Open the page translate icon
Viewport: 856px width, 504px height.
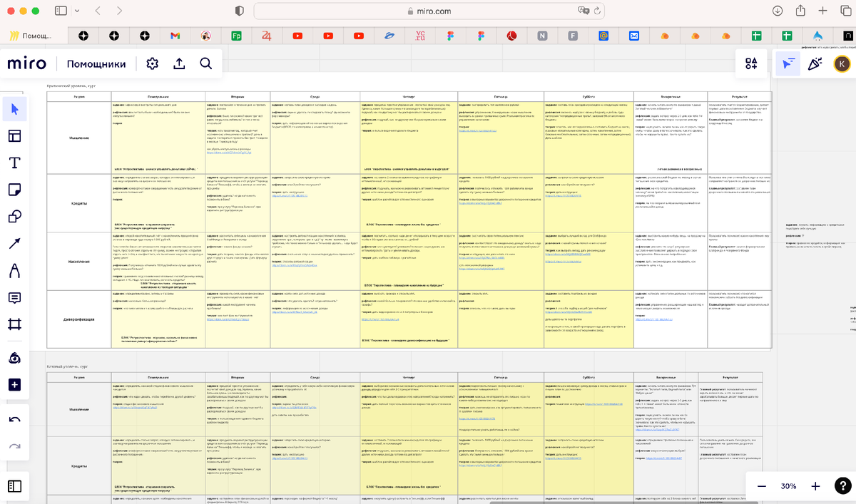click(584, 11)
